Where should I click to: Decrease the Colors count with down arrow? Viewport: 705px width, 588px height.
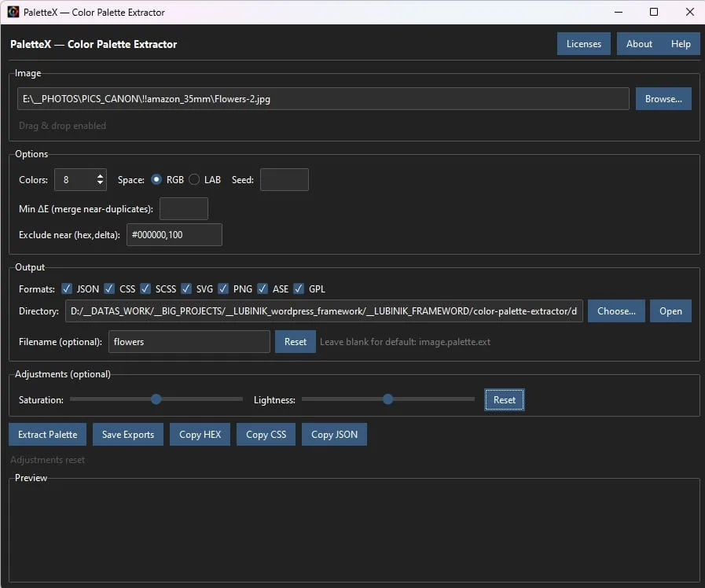(x=101, y=184)
